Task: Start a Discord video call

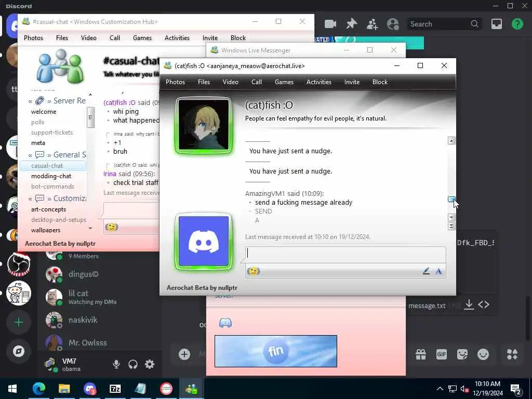Action: (330, 24)
